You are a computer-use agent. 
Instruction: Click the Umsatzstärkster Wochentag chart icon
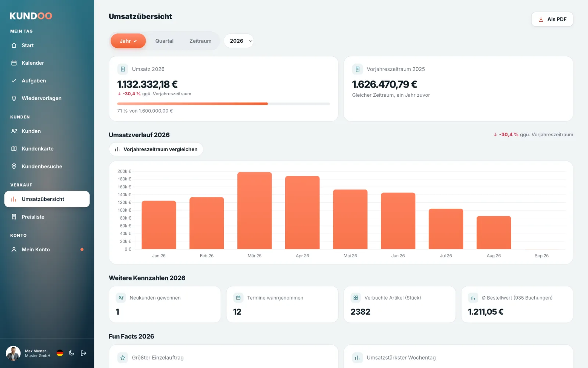point(358,358)
